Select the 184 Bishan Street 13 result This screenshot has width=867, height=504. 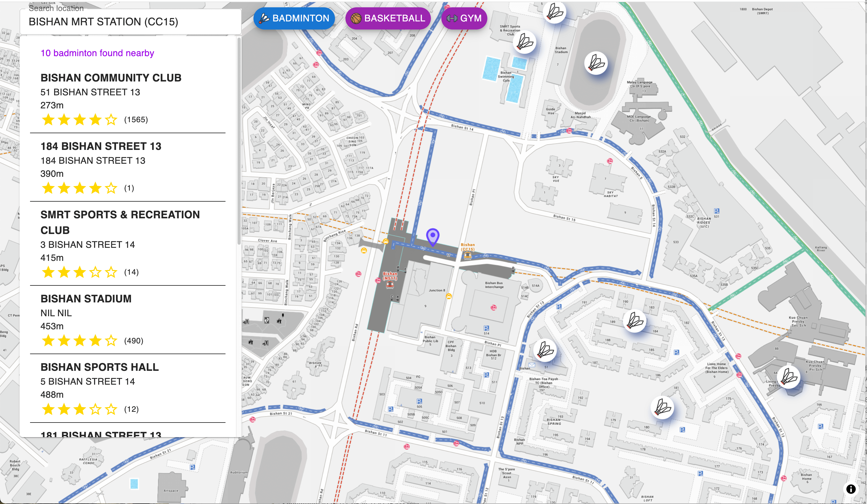tap(101, 146)
